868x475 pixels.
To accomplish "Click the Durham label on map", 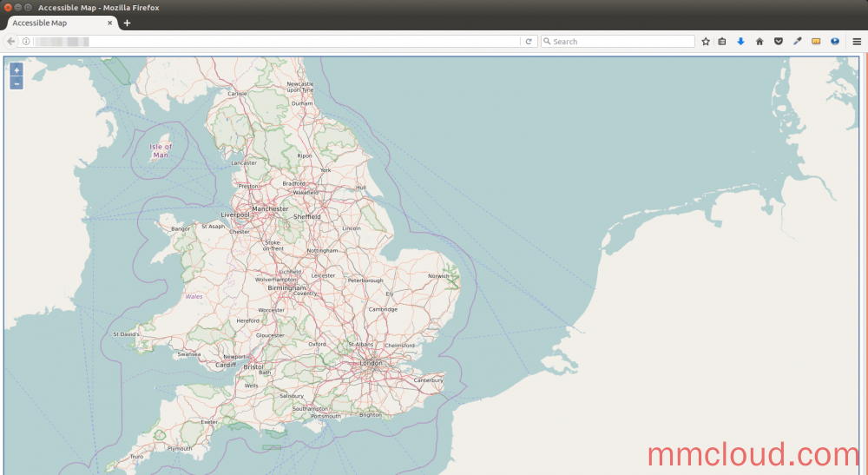I will click(302, 103).
